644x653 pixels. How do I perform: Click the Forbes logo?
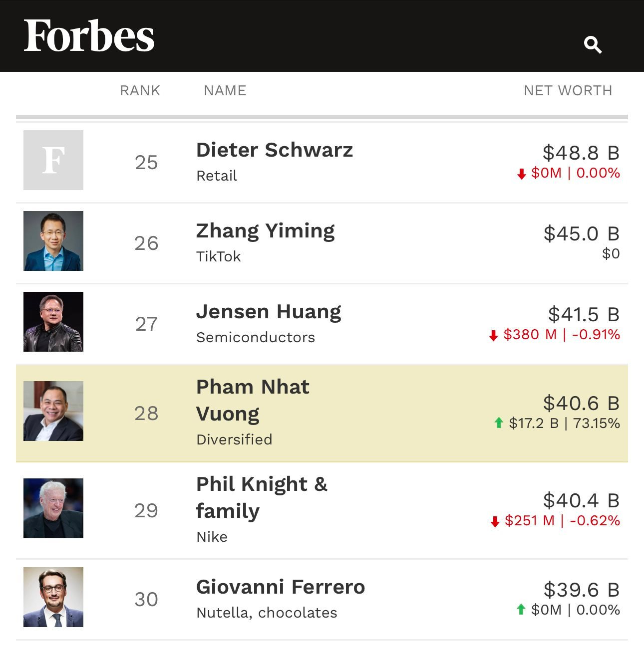[x=89, y=36]
